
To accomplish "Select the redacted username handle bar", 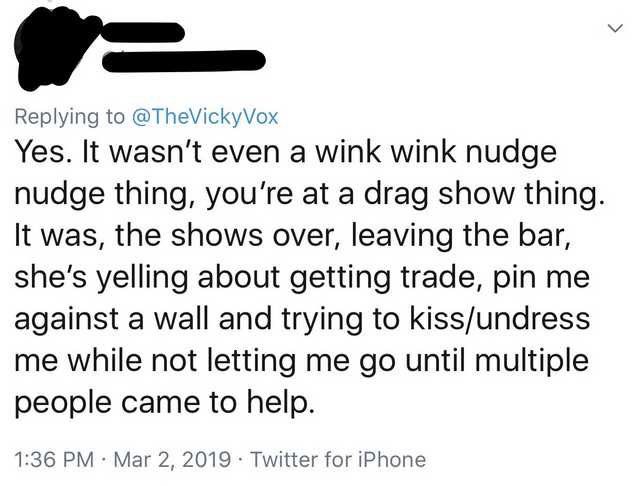I will pyautogui.click(x=184, y=60).
